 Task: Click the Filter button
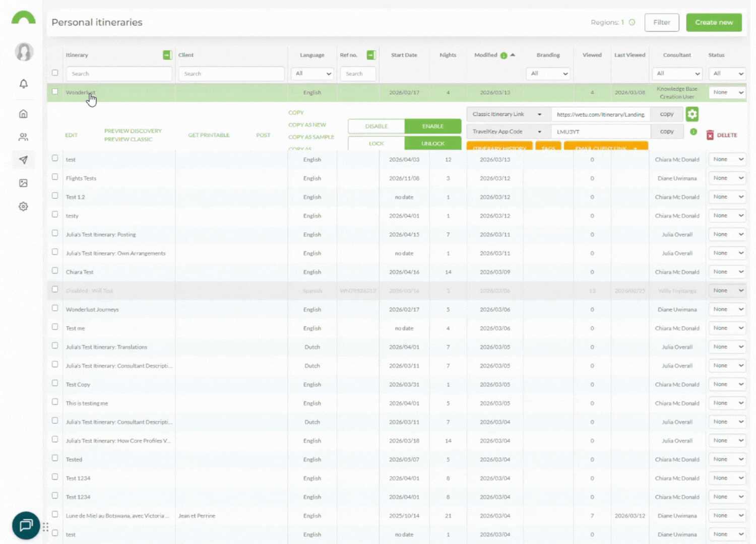pyautogui.click(x=661, y=23)
